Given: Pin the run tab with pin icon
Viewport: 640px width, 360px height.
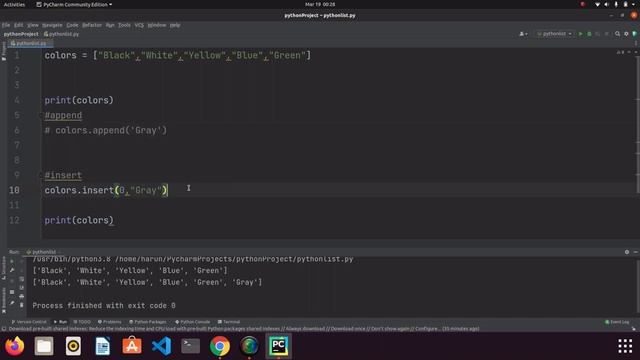Looking at the screenshot, I should tap(12, 303).
